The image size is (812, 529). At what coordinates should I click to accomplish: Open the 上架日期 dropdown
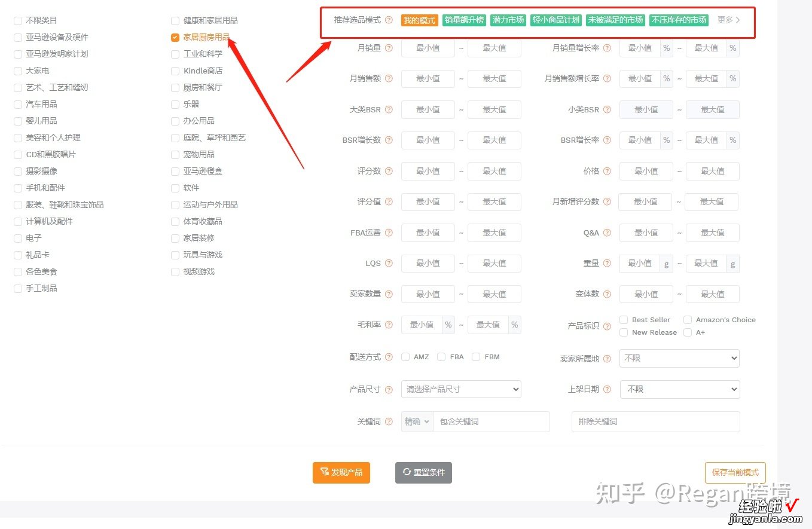[x=679, y=389]
